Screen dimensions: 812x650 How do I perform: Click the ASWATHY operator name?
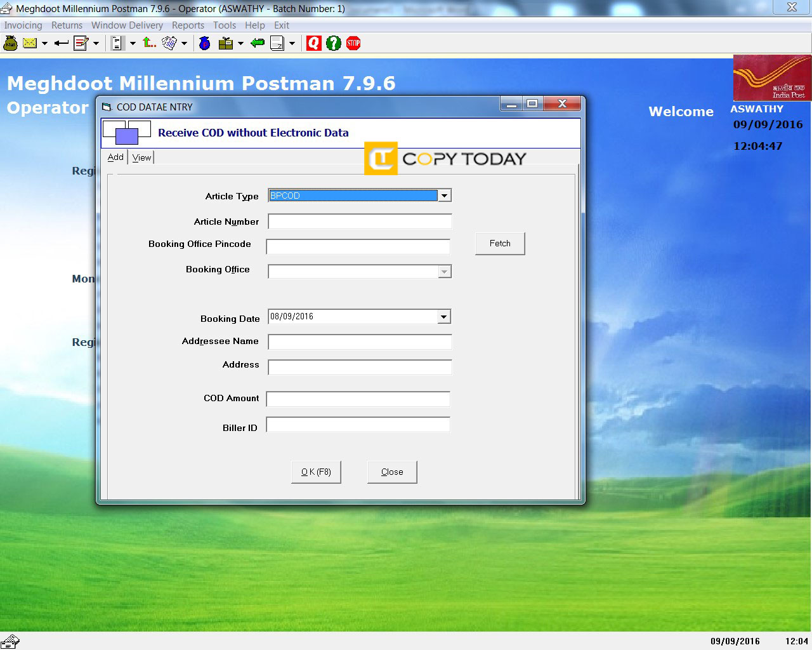757,109
